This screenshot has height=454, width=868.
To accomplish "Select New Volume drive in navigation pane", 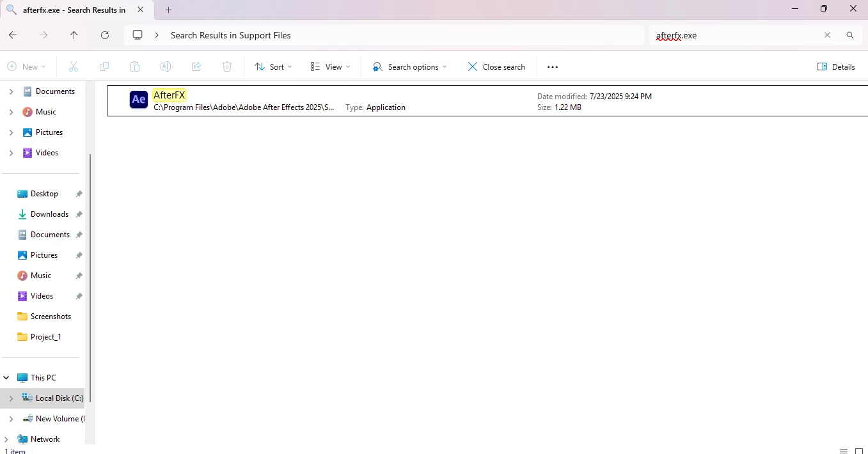I will tap(59, 419).
